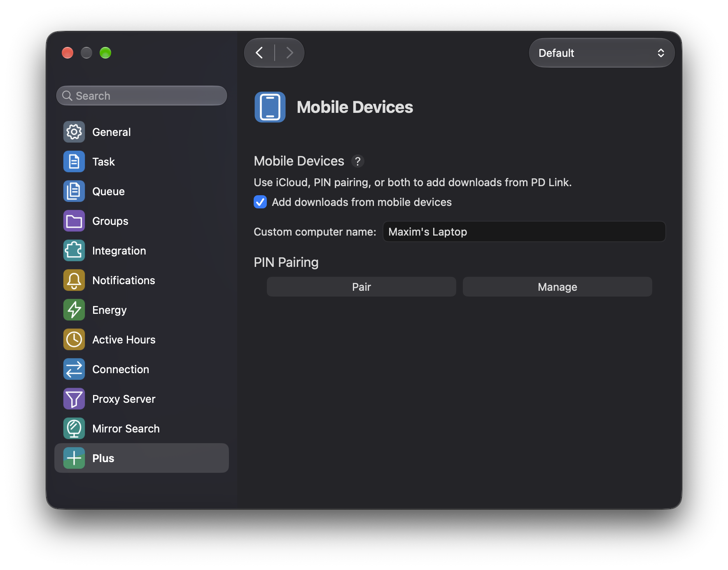728x570 pixels.
Task: Select the Task document icon
Action: 74,161
